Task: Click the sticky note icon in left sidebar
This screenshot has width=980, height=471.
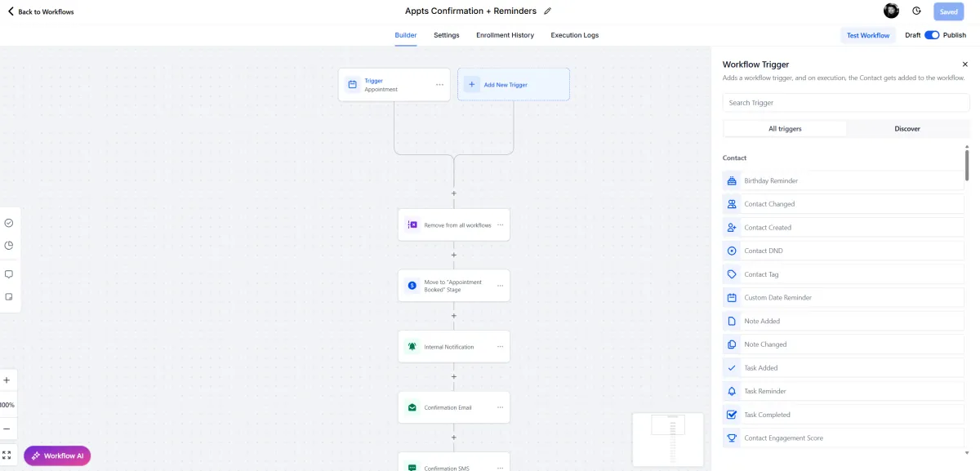Action: coord(9,297)
